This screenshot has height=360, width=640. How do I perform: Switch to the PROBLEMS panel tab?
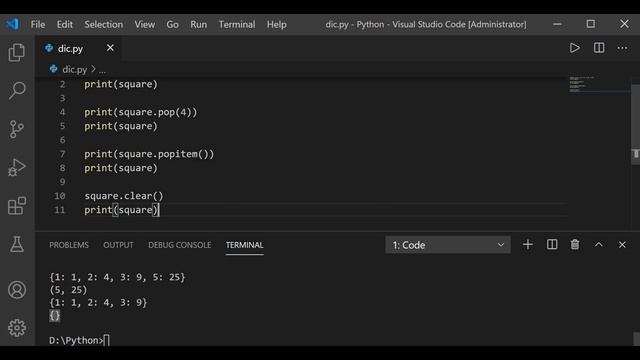click(69, 245)
